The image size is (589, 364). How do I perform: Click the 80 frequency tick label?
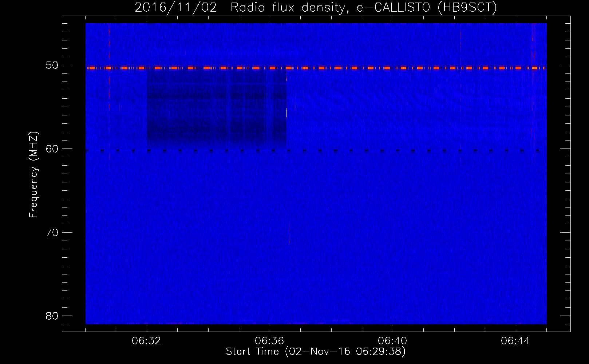point(51,316)
